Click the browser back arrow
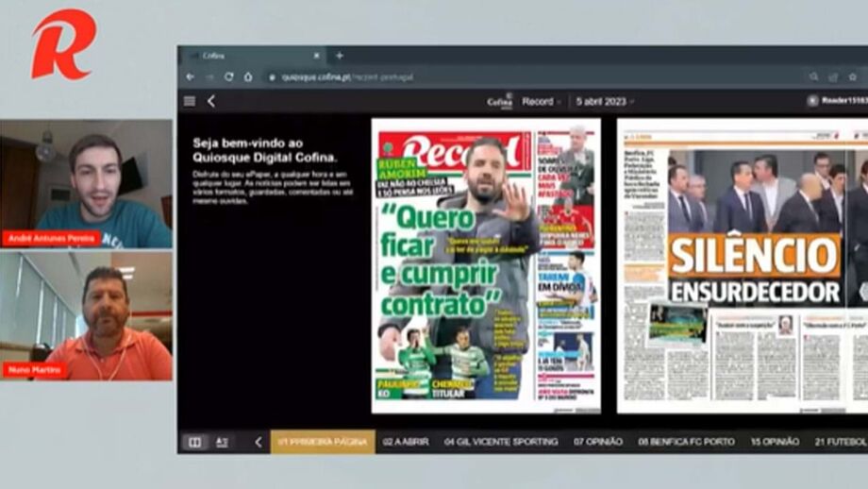 point(191,77)
